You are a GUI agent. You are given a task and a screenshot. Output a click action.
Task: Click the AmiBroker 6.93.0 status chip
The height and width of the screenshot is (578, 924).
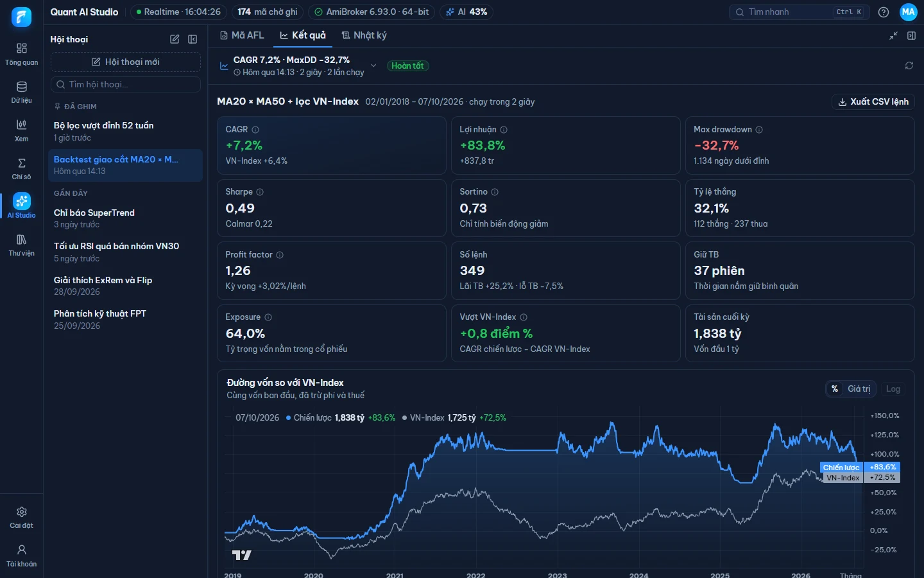point(372,12)
